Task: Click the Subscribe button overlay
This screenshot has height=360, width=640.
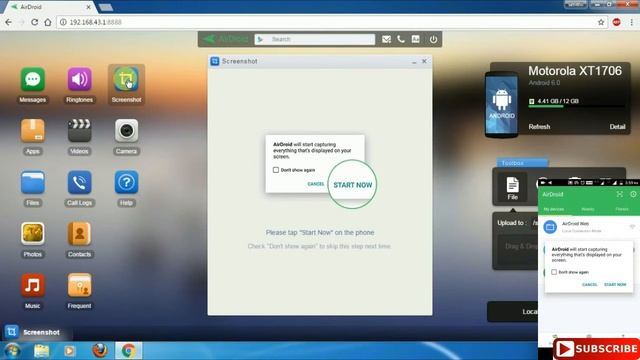Action: pos(597,349)
